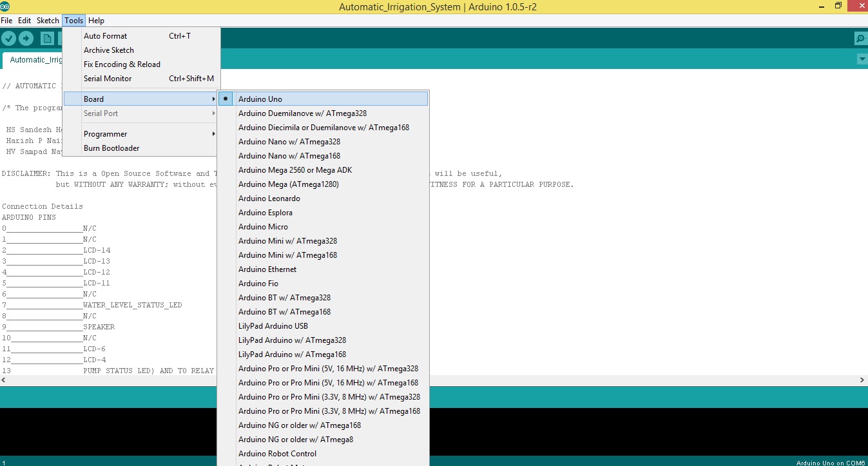The width and height of the screenshot is (868, 466).
Task: Select LilyPad Arduino w/ ATmega328
Action: (x=323, y=340)
